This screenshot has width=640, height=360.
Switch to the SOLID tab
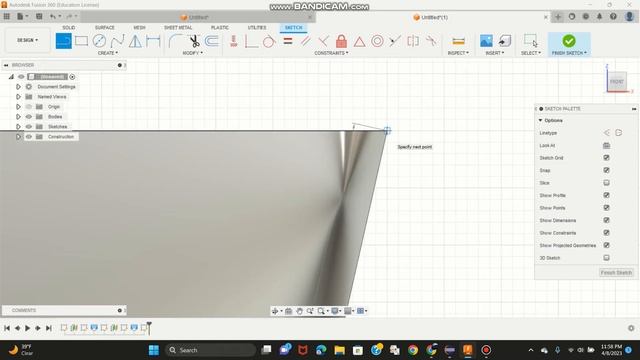coord(69,27)
